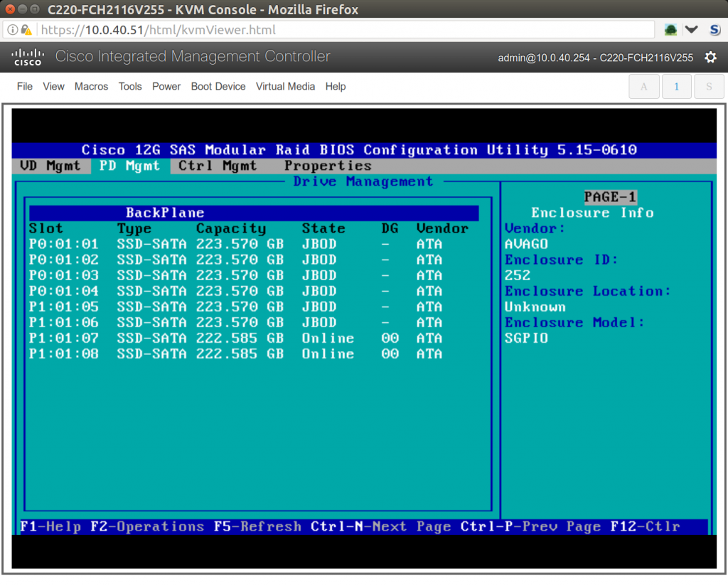Select drive slot P0:01:04
This screenshot has height=586, width=728.
pos(254,291)
